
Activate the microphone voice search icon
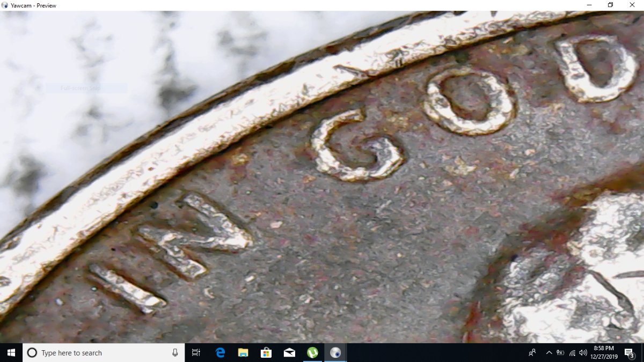coord(175,352)
